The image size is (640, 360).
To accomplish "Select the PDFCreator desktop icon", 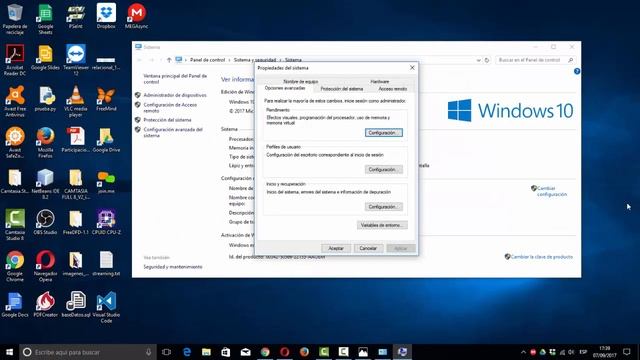I will click(45, 304).
